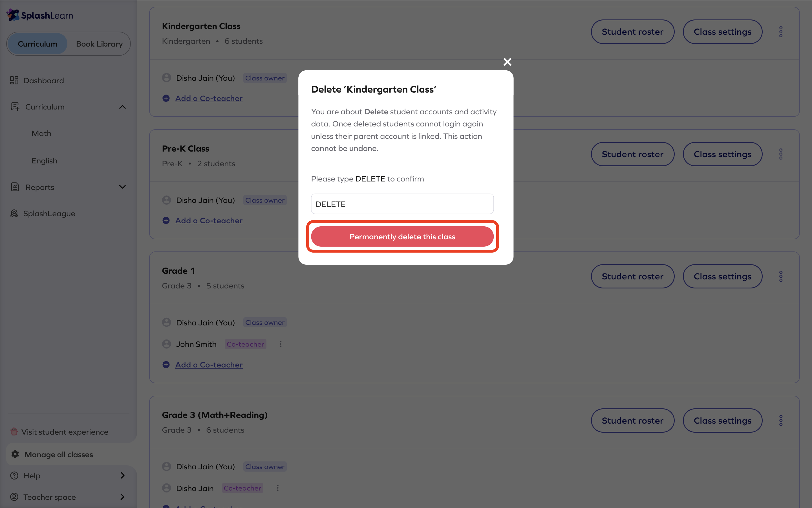Switch to the Book Library tab
The width and height of the screenshot is (812, 508).
click(x=99, y=44)
